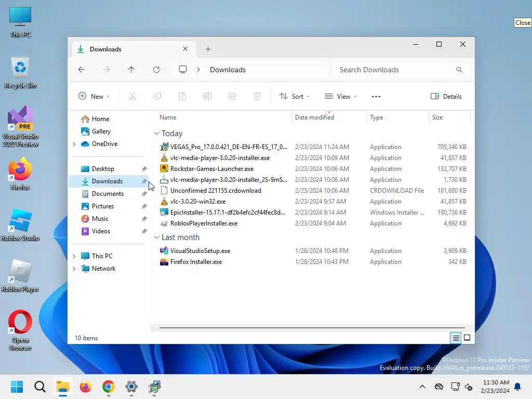Screen dimensions: 532x399
Task: Open clock showing 11:30 AM
Action: click(495, 387)
